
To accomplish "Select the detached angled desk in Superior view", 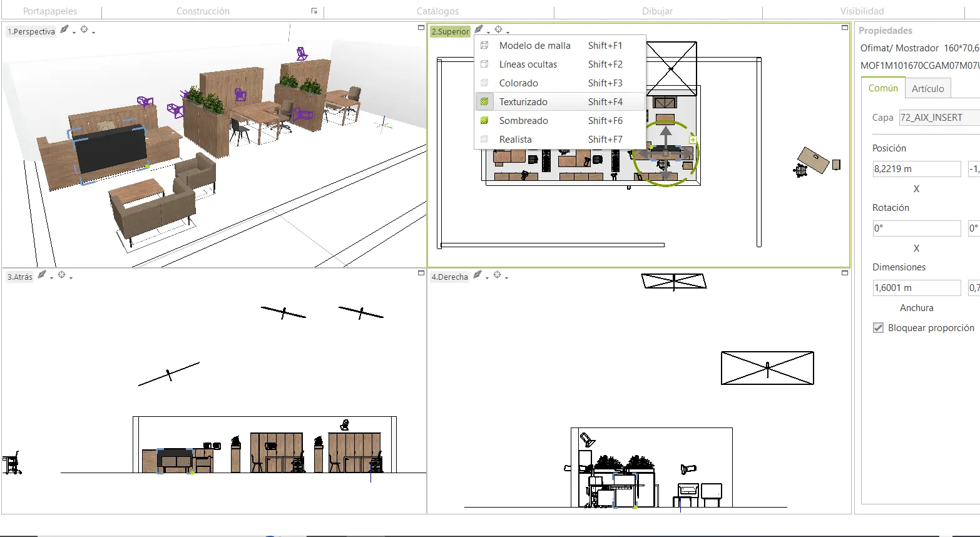I will pos(814,160).
